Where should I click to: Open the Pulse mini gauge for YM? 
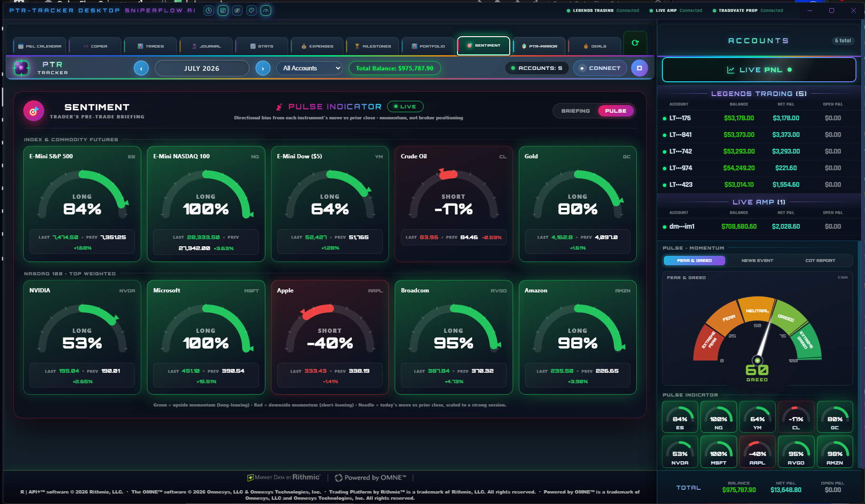click(758, 417)
